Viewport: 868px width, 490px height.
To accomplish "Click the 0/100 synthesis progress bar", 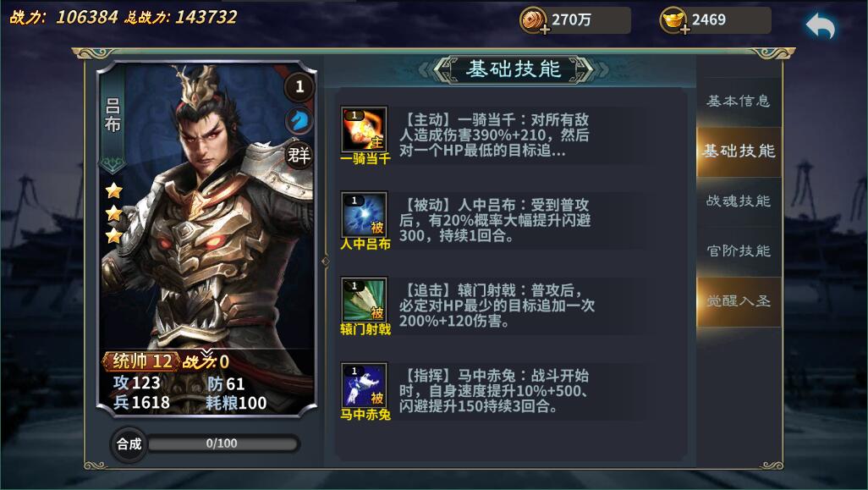I will (222, 443).
